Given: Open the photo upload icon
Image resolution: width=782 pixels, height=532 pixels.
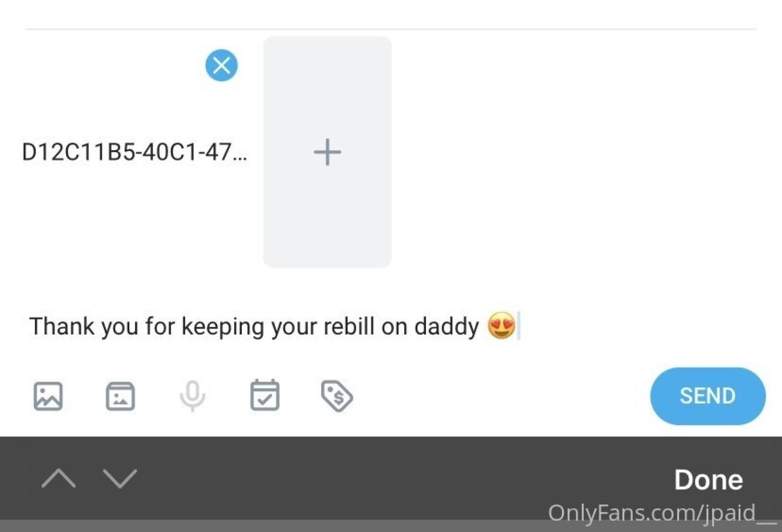Looking at the screenshot, I should point(48,396).
